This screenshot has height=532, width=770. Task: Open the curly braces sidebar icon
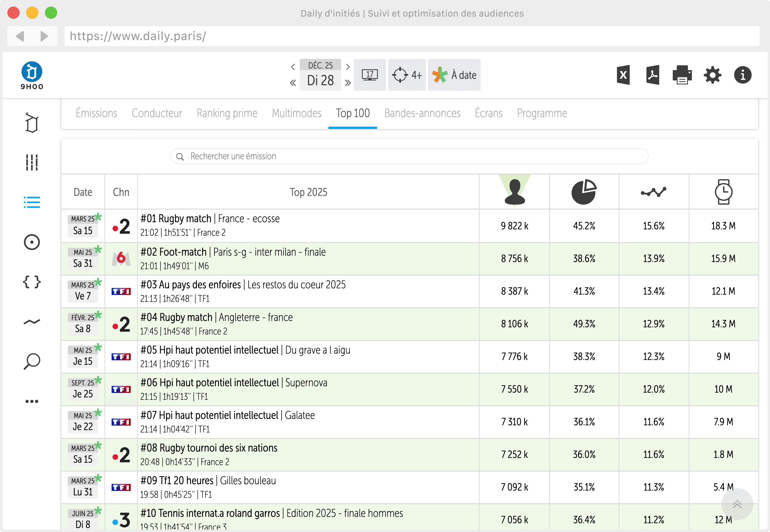pos(32,282)
